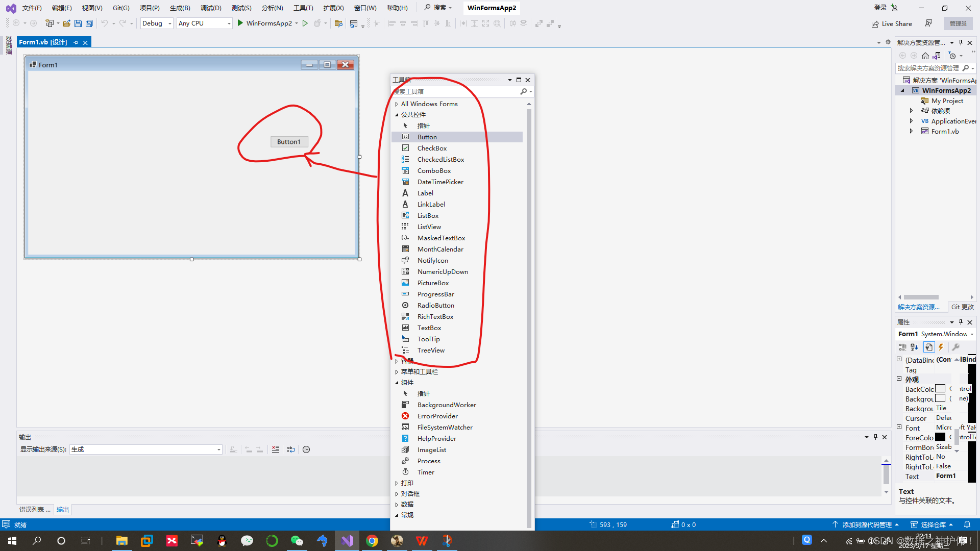Click the Save All toolbar icon
Viewport: 980px width, 551px height.
[89, 23]
